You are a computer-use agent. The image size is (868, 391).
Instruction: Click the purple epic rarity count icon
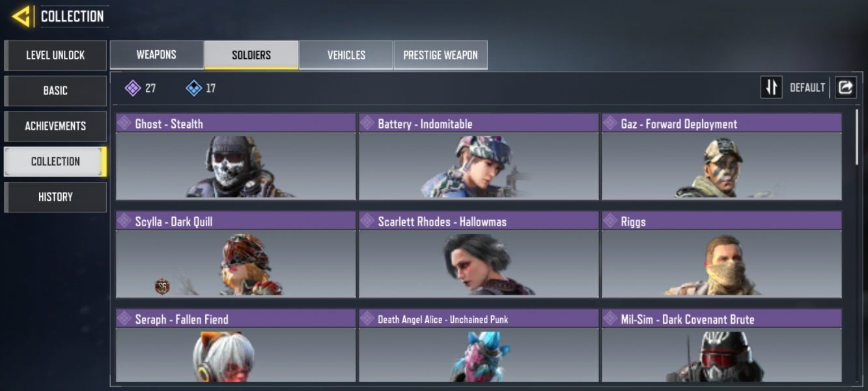click(x=133, y=88)
